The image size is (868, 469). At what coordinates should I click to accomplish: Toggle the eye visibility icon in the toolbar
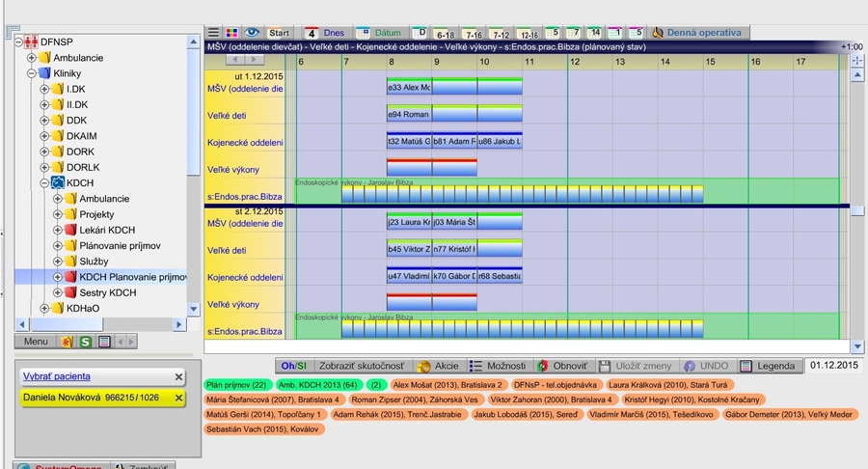click(252, 32)
